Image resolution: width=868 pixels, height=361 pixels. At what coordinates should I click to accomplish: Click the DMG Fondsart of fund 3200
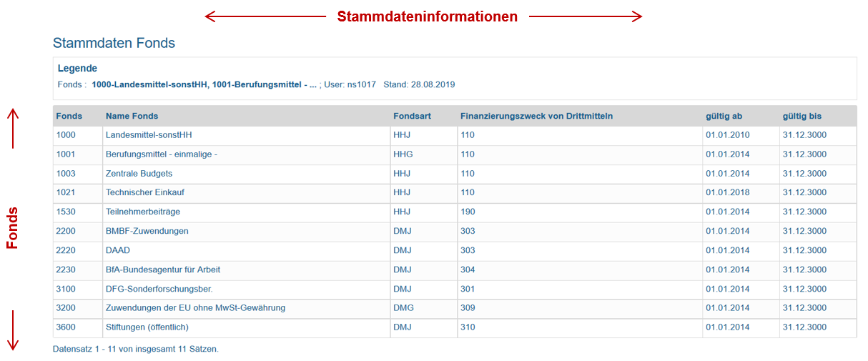pos(403,308)
